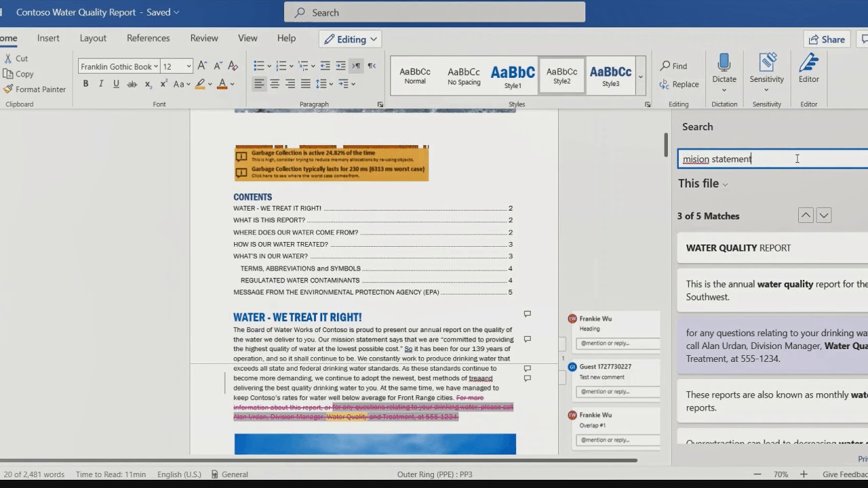Viewport: 868px width, 488px height.
Task: Center align text
Action: tap(275, 84)
